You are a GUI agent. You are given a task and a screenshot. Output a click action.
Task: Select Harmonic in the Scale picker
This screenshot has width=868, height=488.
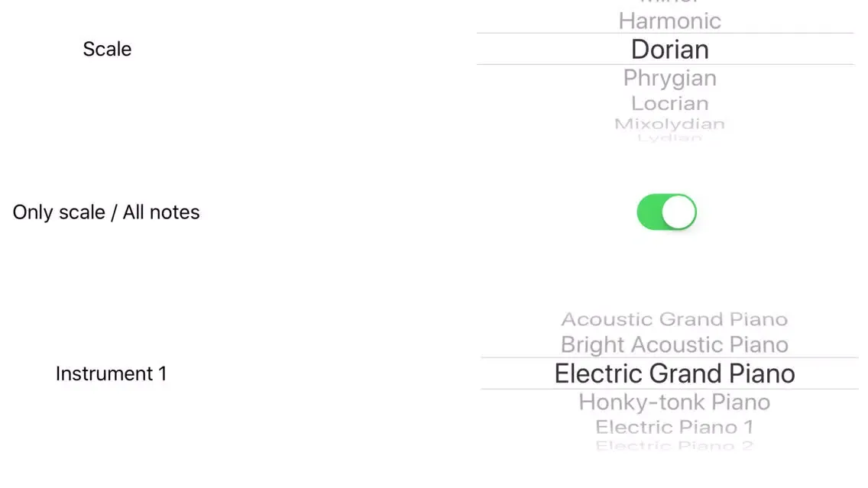pyautogui.click(x=670, y=21)
